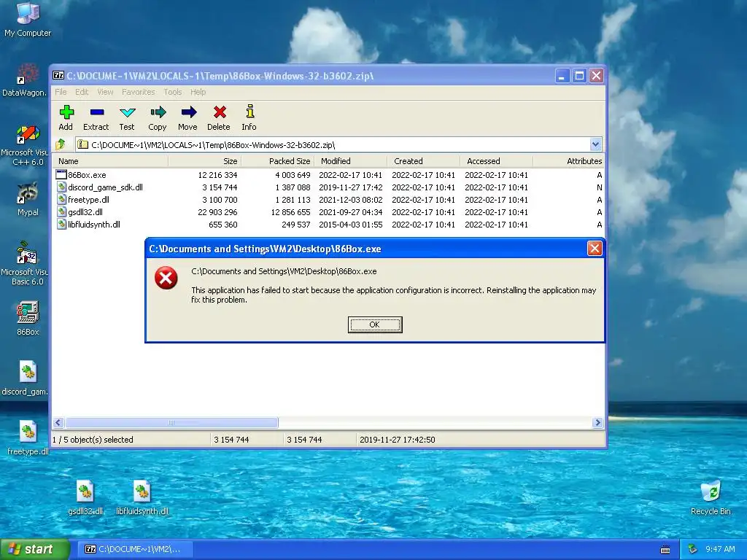Open the Edit menu
Screen dimensions: 747x560
point(82,92)
